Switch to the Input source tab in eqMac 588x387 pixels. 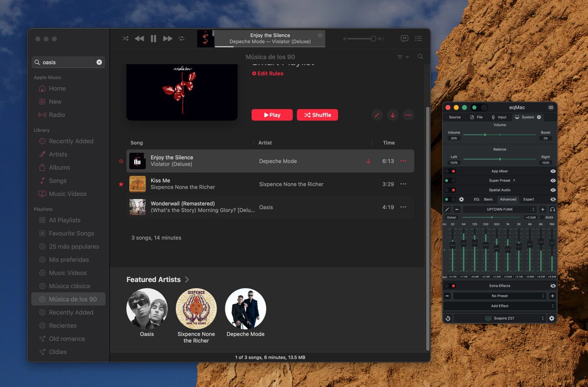(499, 117)
